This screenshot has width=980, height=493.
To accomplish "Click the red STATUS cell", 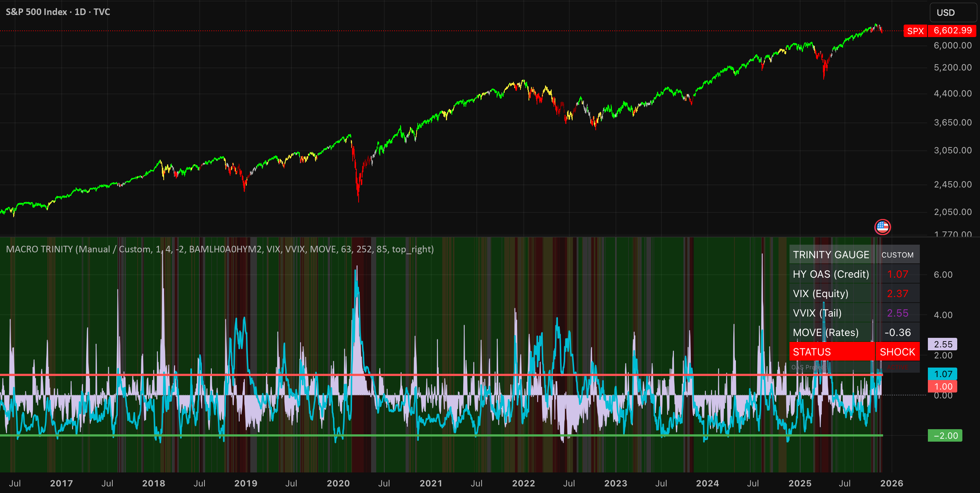I will click(x=832, y=352).
